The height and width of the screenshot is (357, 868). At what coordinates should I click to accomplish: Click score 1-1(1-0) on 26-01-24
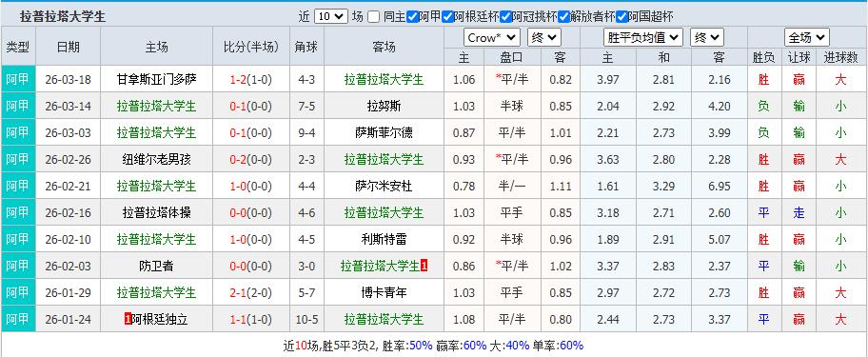point(250,319)
